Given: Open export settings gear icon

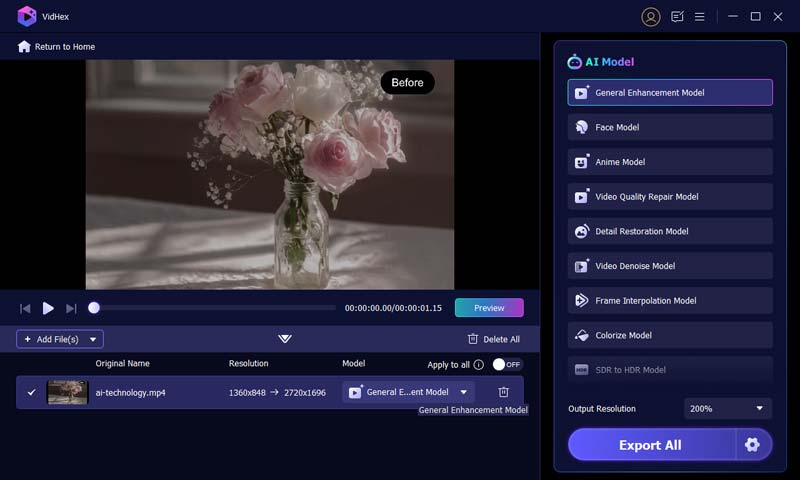Looking at the screenshot, I should 752,445.
